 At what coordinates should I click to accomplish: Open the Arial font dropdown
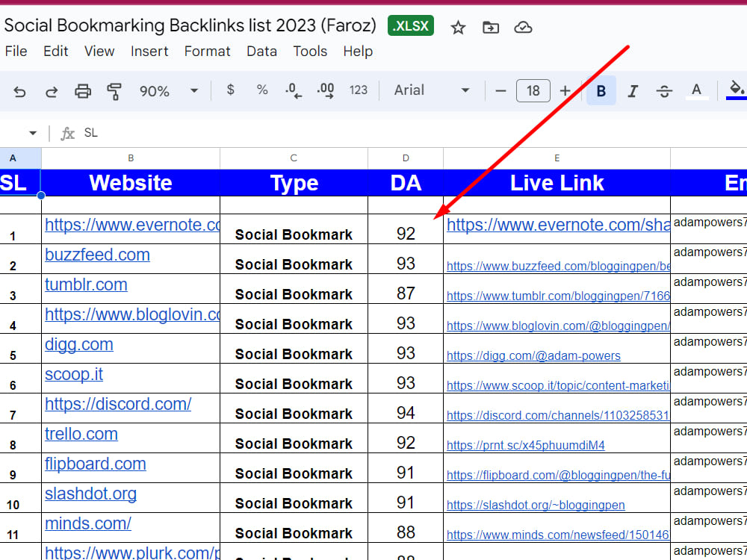click(432, 90)
